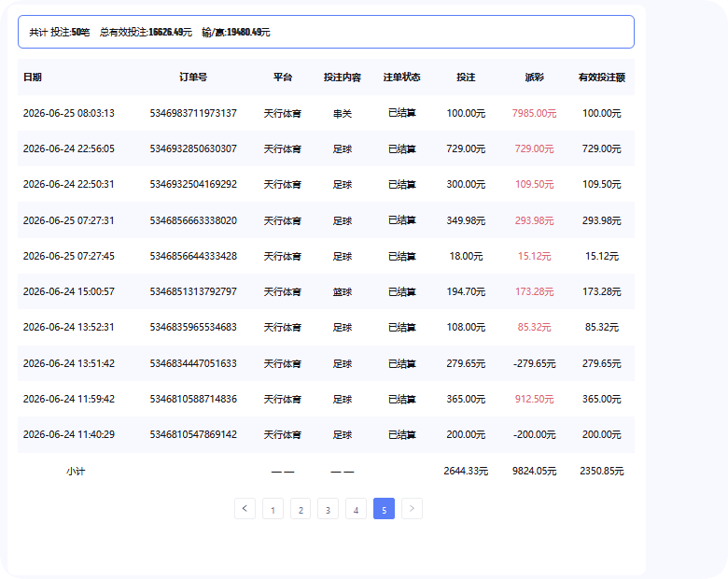
Task: Click date 2026-06-24 22:56:05
Action: coord(69,148)
